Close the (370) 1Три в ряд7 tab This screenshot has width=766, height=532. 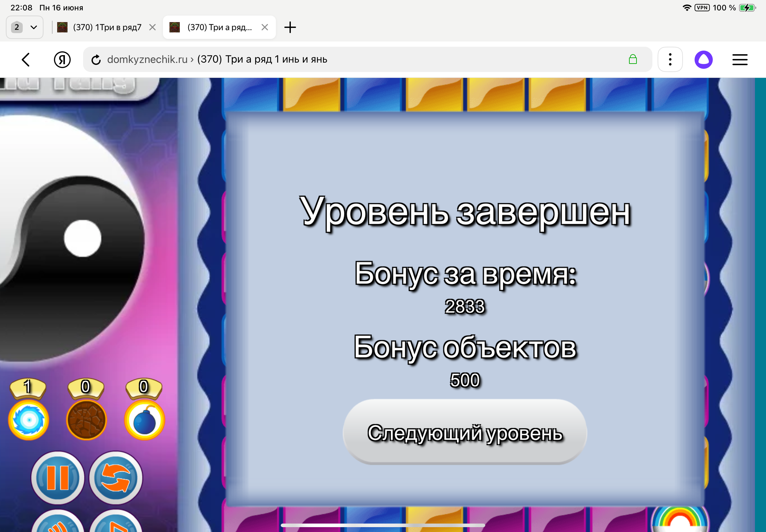(153, 27)
